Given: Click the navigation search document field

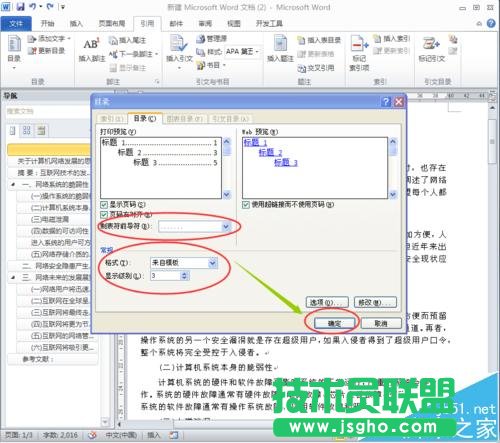Looking at the screenshot, I should click(47, 111).
